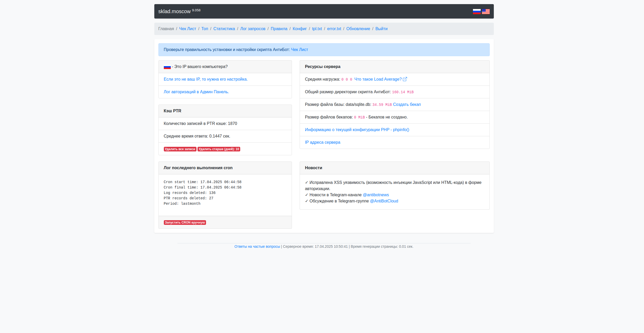Open the tpl.txt editor link
This screenshot has width=644, height=333.
tap(317, 29)
